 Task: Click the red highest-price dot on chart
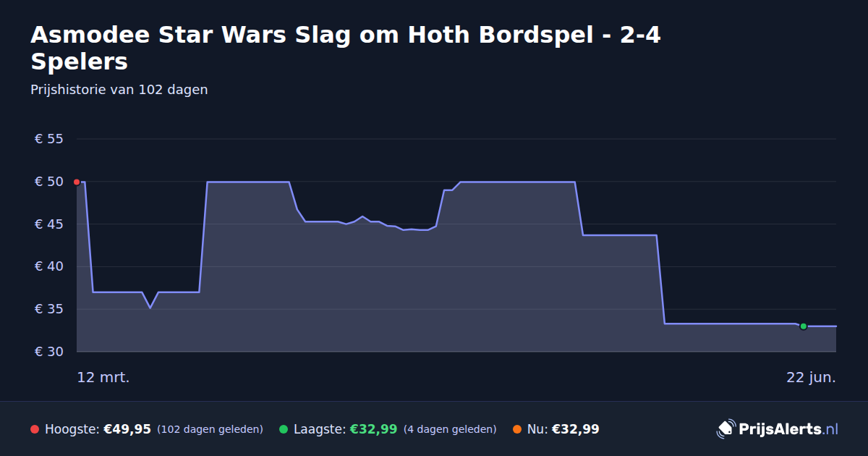tap(77, 182)
